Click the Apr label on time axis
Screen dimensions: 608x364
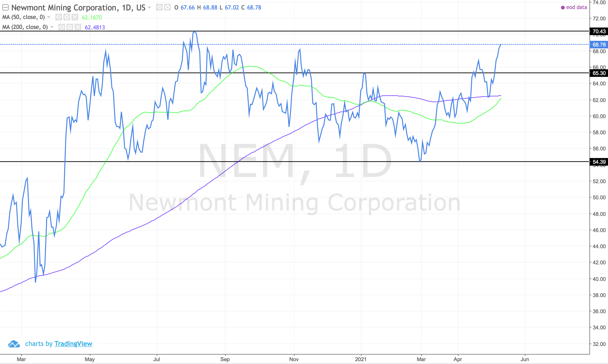click(x=458, y=359)
